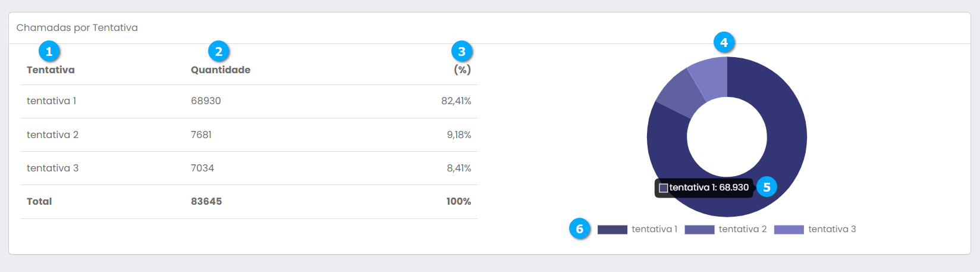
Task: Click numbered marker 5 beside chart tooltip
Action: (767, 187)
